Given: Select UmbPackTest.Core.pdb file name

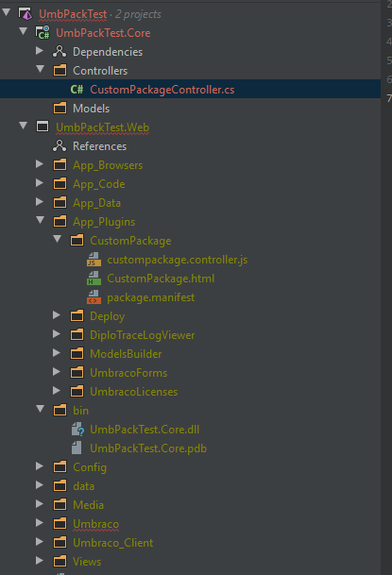Looking at the screenshot, I should click(x=148, y=448).
